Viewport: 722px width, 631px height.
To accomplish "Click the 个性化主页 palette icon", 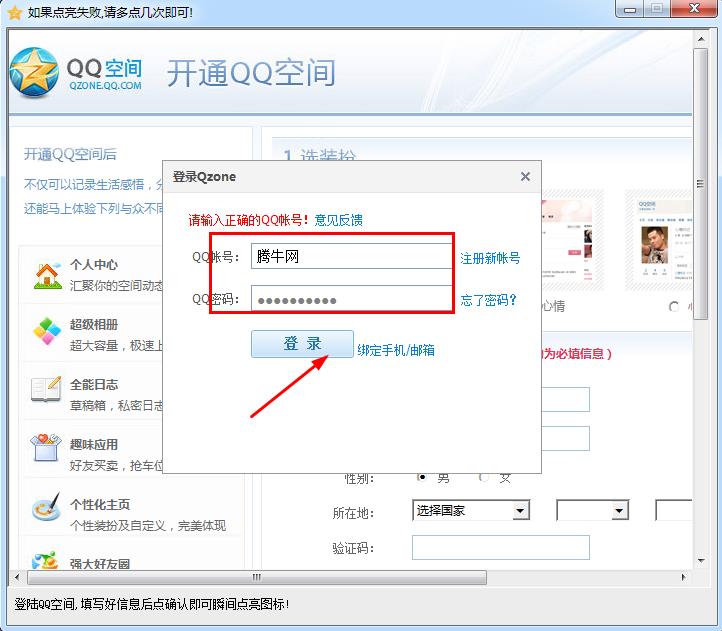I will (x=47, y=507).
